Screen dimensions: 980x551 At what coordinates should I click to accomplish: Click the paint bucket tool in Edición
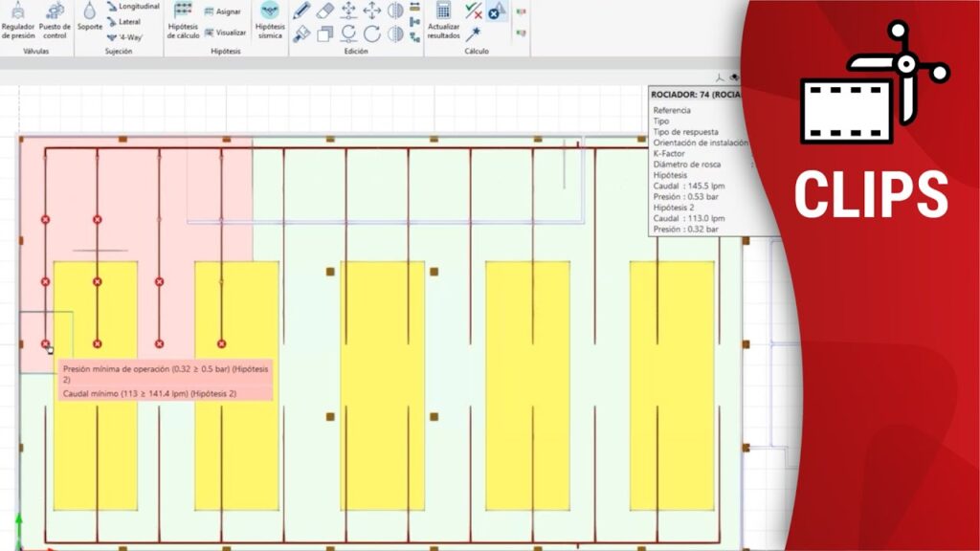click(301, 34)
